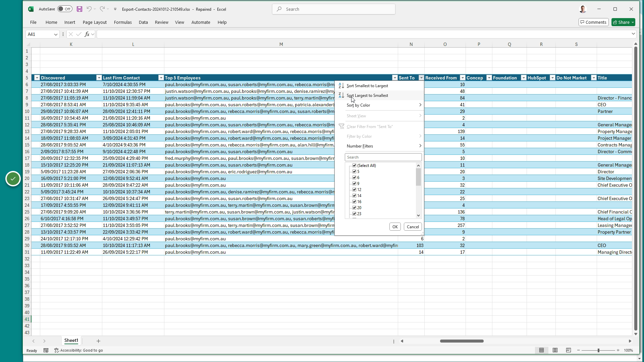The image size is (644, 362).
Task: Toggle the AutoSave switch
Action: pyautogui.click(x=65, y=9)
